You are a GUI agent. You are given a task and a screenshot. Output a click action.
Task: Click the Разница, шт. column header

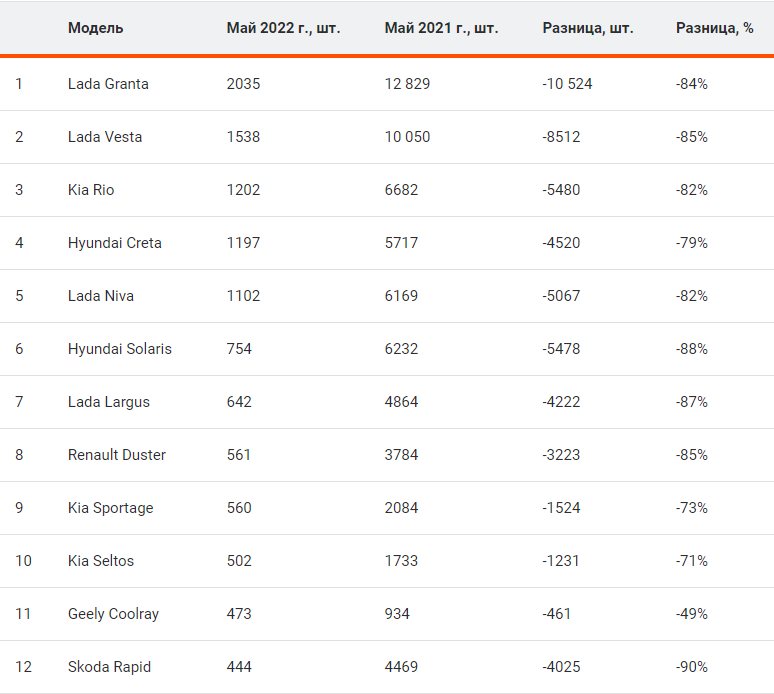click(x=588, y=28)
